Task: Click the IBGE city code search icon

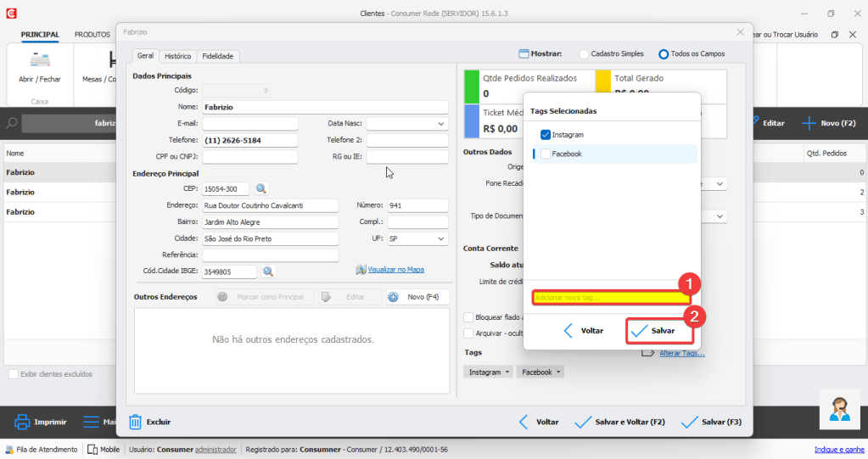Action: point(267,271)
